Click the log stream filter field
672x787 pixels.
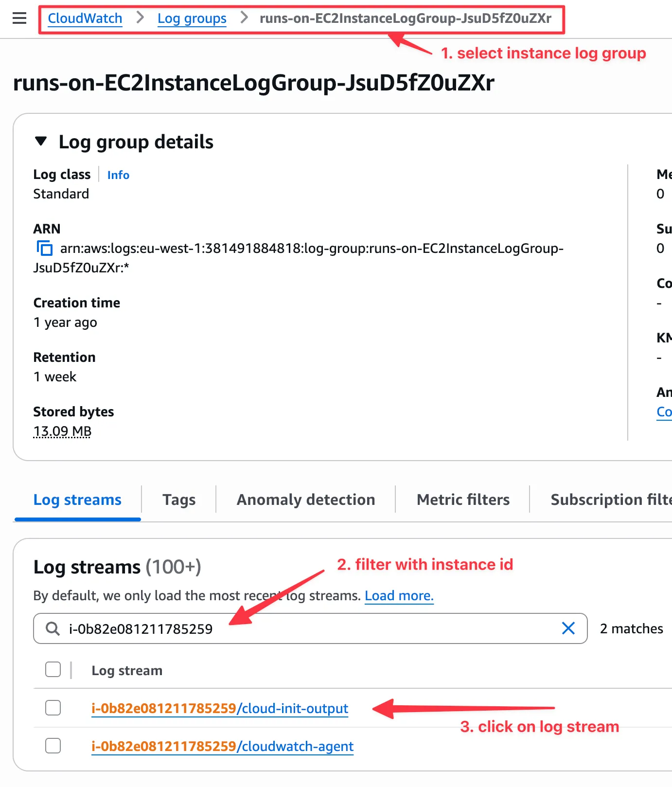tap(311, 628)
